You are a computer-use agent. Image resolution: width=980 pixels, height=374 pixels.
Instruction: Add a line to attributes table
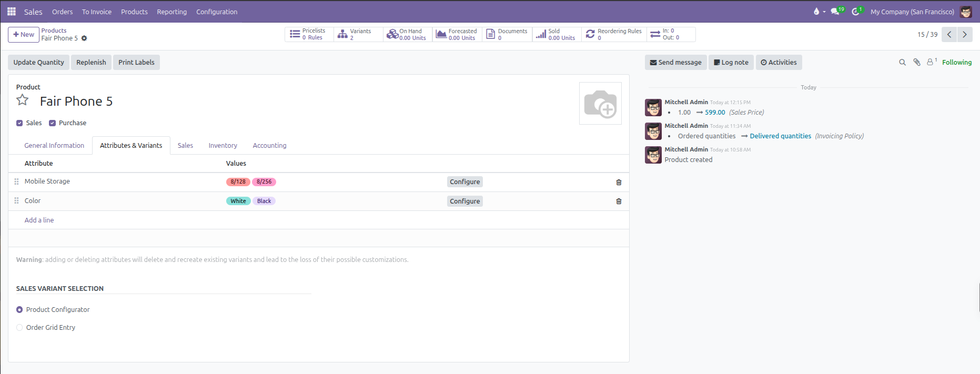pos(39,220)
